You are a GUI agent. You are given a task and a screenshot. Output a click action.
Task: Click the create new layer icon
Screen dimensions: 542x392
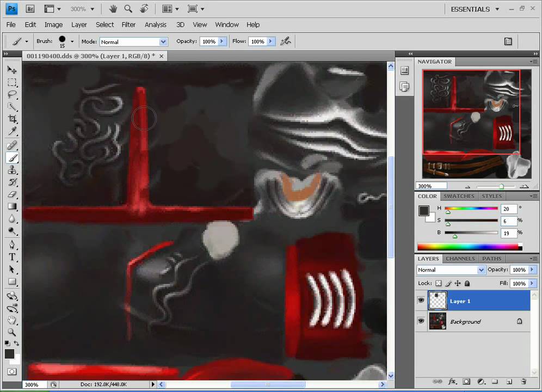pyautogui.click(x=509, y=382)
